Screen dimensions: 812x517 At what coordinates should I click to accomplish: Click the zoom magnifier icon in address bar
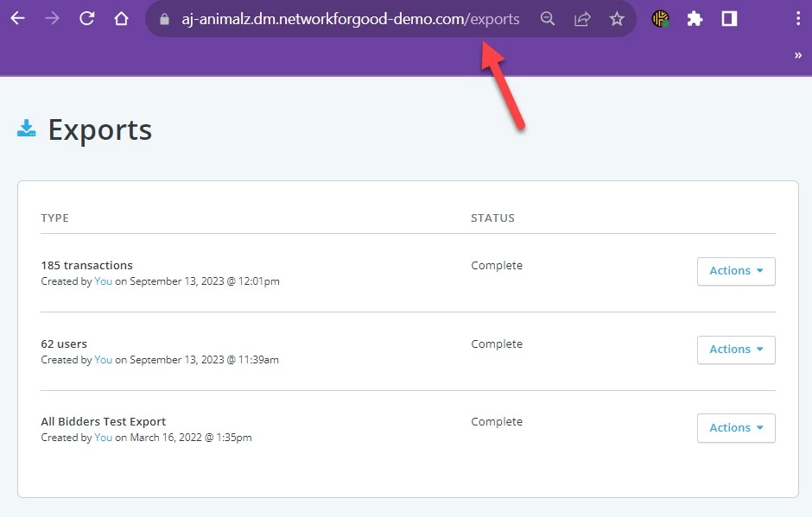click(548, 18)
